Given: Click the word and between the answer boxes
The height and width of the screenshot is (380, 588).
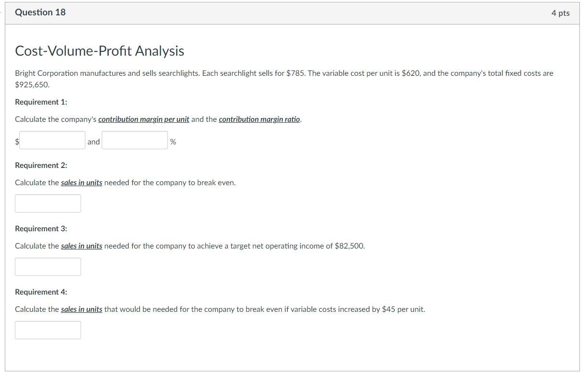Looking at the screenshot, I should [93, 141].
